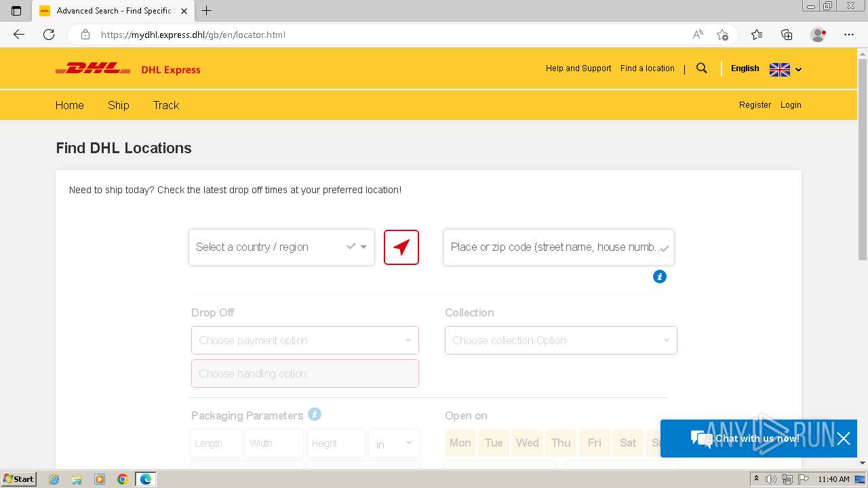Click the browser address bar URL
Image resolution: width=868 pixels, height=488 pixels.
[193, 35]
